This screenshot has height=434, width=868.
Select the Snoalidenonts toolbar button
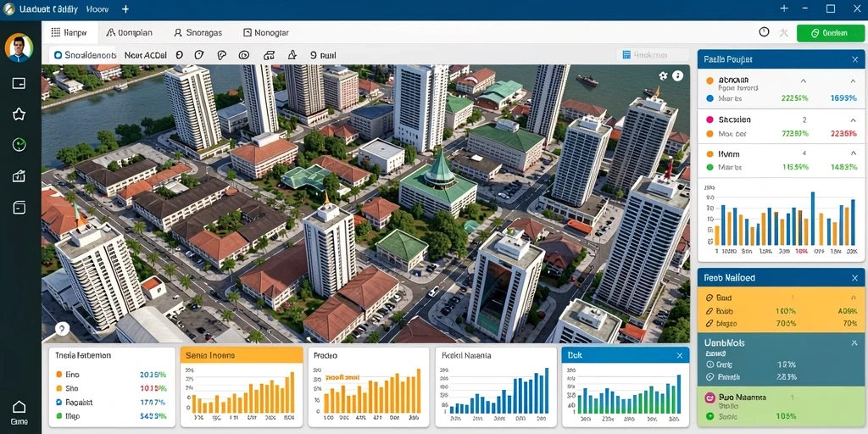click(x=86, y=55)
